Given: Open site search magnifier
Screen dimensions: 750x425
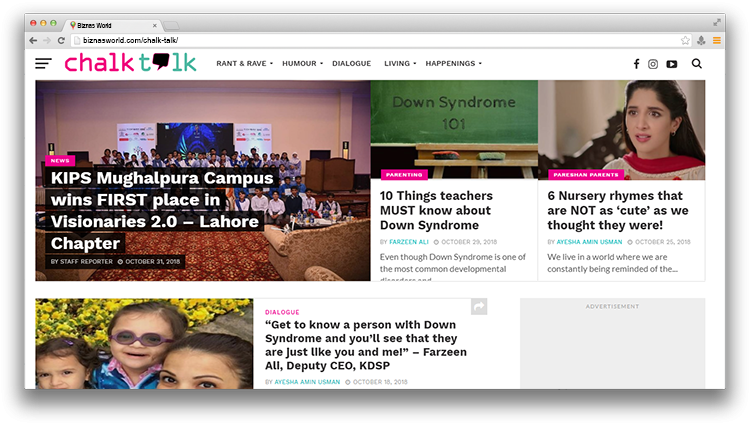Looking at the screenshot, I should [x=697, y=64].
